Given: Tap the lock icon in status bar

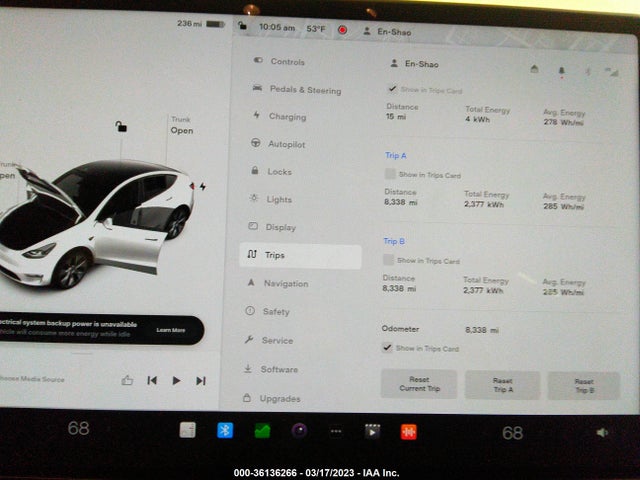Looking at the screenshot, I should 242,25.
